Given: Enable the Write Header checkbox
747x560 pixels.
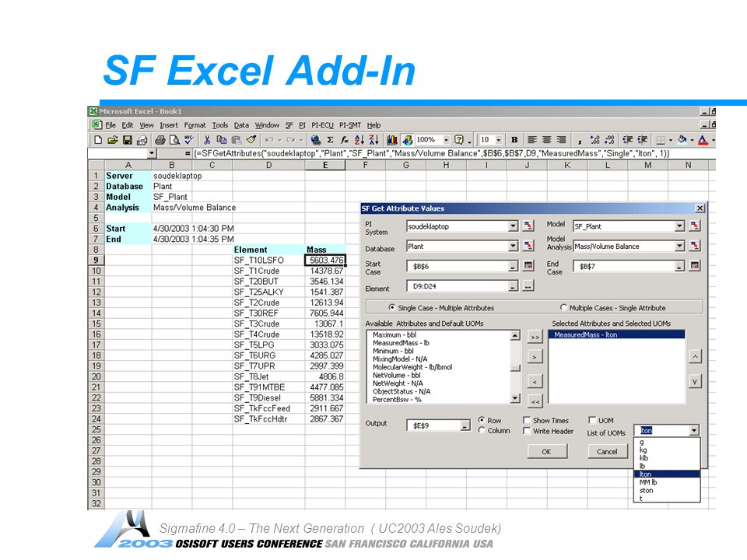Looking at the screenshot, I should [549, 431].
